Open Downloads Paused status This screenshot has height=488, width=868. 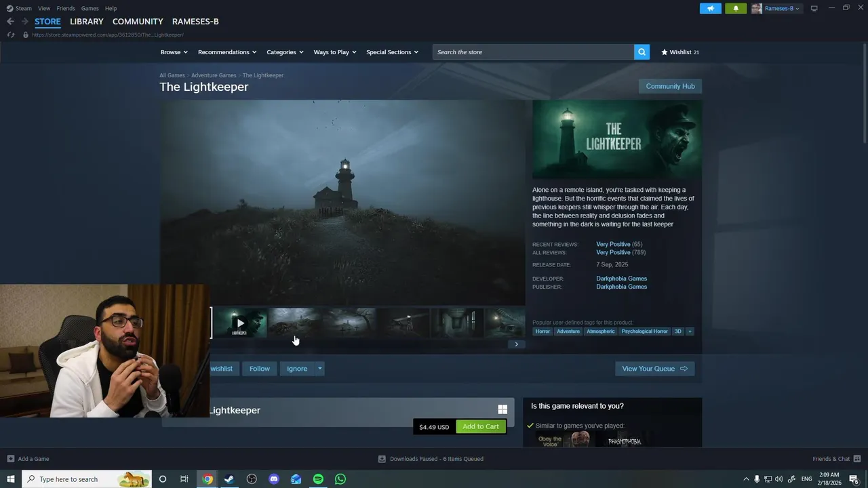[431, 459]
